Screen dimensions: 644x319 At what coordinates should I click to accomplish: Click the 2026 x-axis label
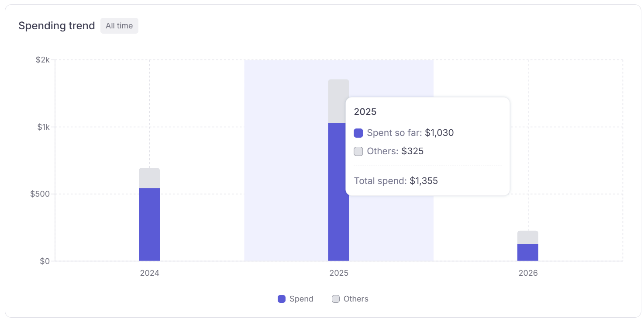point(528,273)
